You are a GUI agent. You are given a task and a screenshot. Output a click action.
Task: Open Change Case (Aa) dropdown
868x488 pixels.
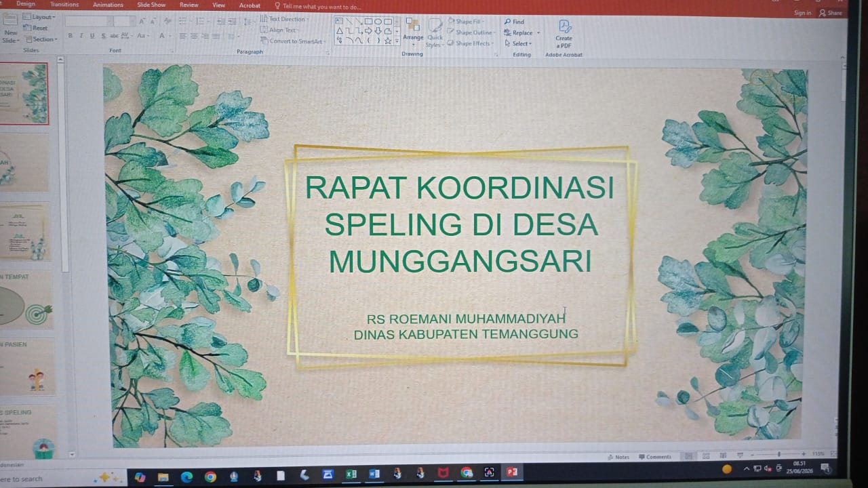coord(143,36)
